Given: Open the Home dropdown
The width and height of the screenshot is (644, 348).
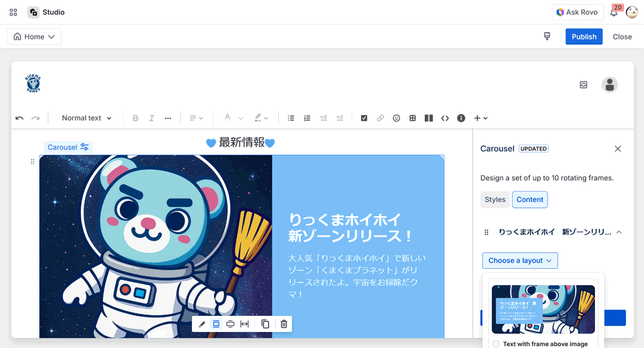Looking at the screenshot, I should coord(34,37).
